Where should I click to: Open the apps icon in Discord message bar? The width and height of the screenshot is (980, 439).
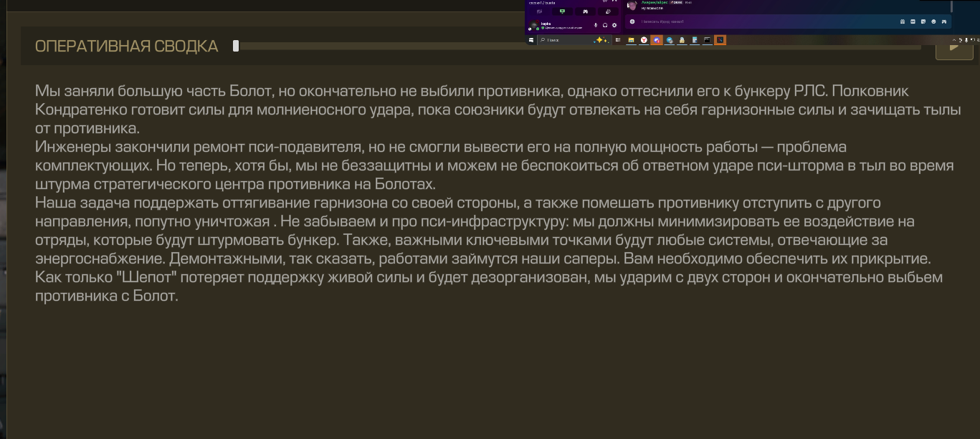click(944, 21)
